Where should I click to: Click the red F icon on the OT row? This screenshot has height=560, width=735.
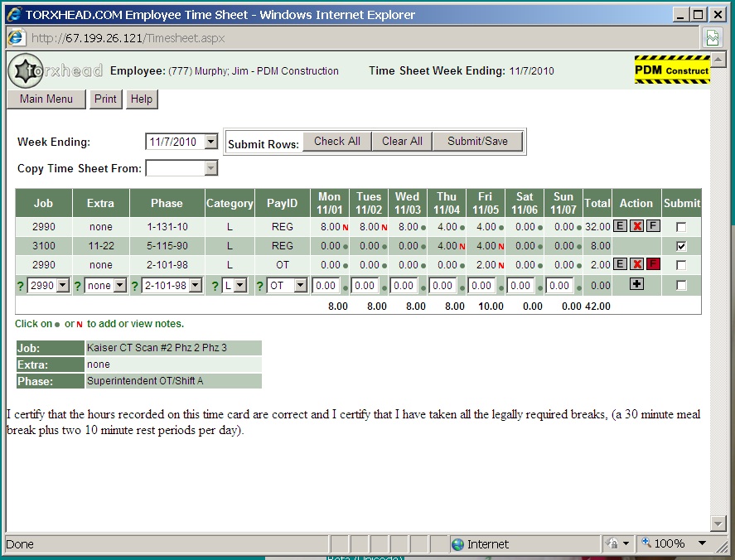(x=653, y=265)
